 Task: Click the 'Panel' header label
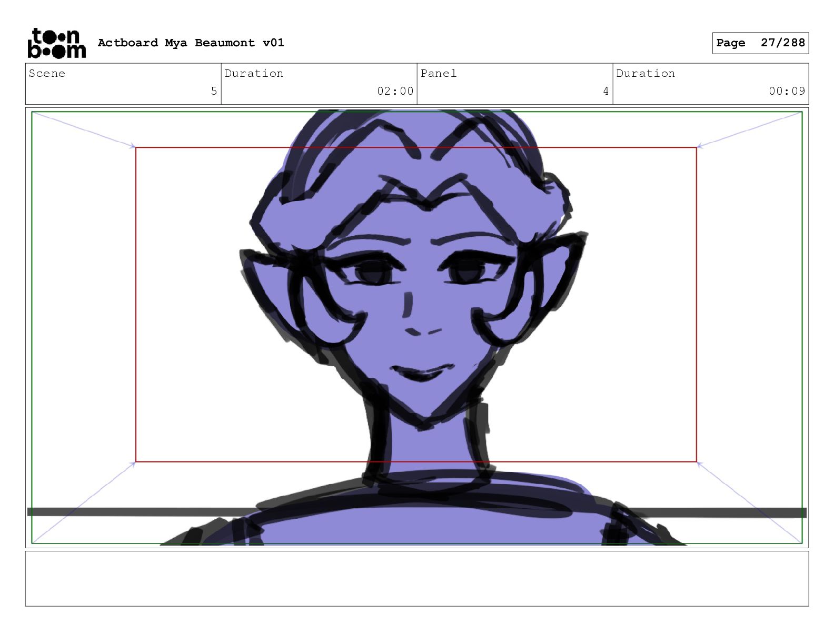tap(439, 74)
